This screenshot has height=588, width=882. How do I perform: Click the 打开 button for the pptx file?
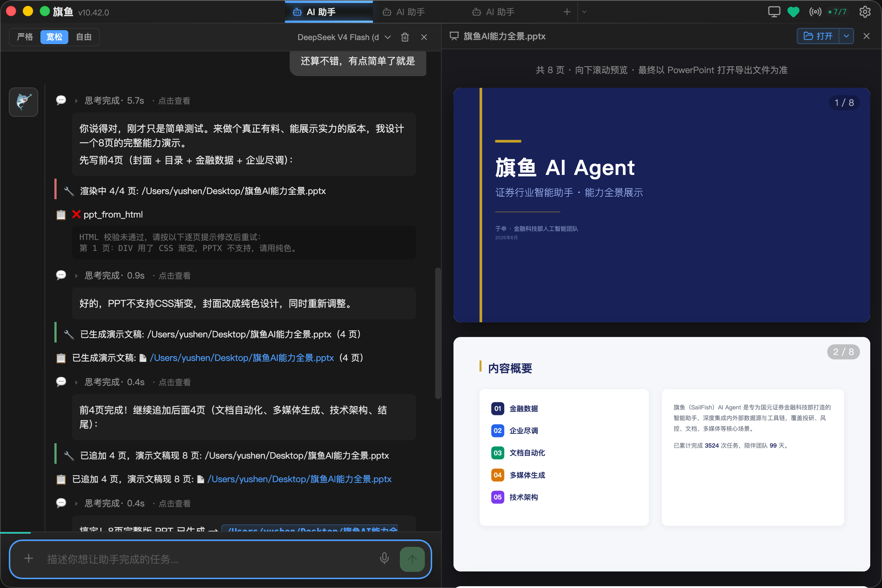(x=818, y=36)
